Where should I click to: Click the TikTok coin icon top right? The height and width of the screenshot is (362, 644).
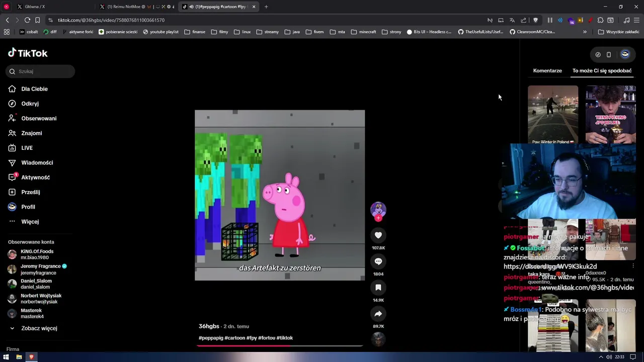[x=598, y=54]
